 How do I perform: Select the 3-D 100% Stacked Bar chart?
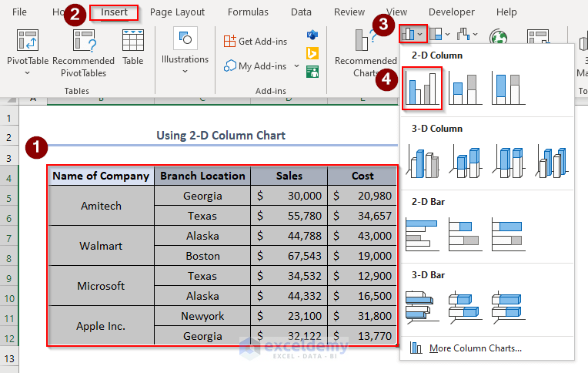tap(509, 306)
